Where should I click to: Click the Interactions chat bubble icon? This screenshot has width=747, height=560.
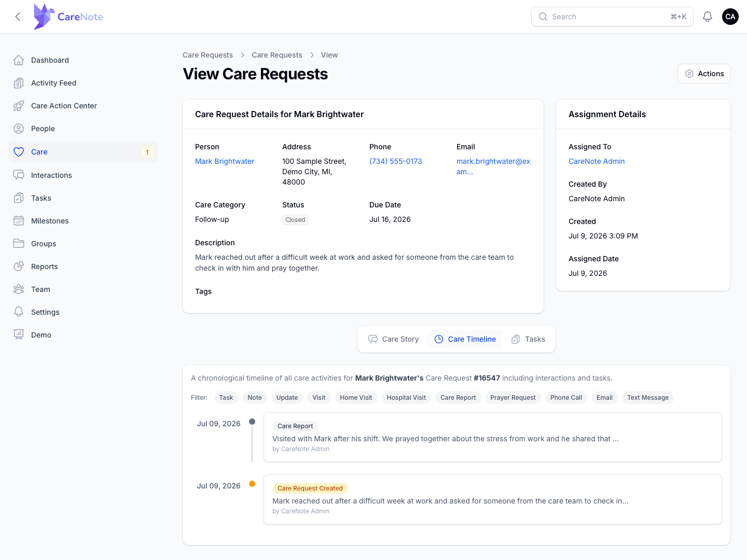point(19,175)
